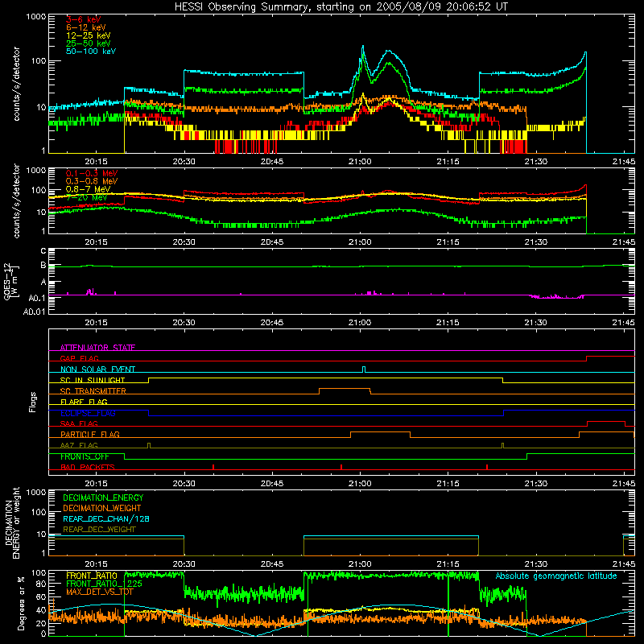Click the 0.1-0.3 MeV legend label
Image resolution: width=644 pixels, height=644 pixels.
[92, 173]
